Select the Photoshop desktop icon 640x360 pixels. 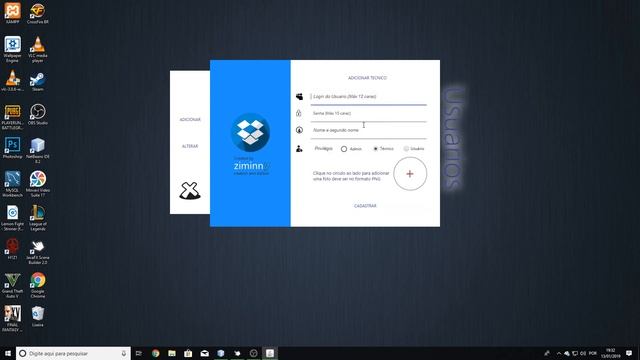pos(12,148)
